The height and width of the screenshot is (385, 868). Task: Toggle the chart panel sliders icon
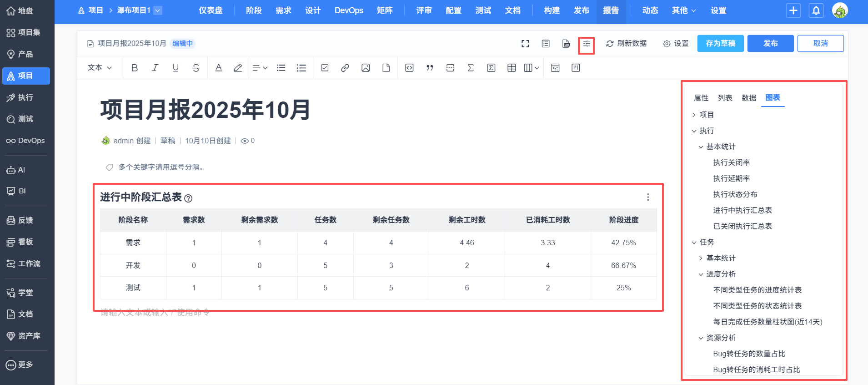pyautogui.click(x=587, y=44)
